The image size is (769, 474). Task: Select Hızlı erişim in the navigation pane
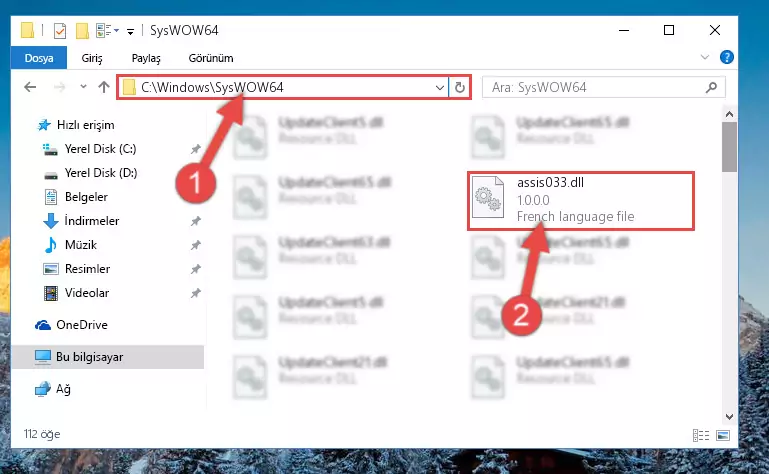click(85, 125)
